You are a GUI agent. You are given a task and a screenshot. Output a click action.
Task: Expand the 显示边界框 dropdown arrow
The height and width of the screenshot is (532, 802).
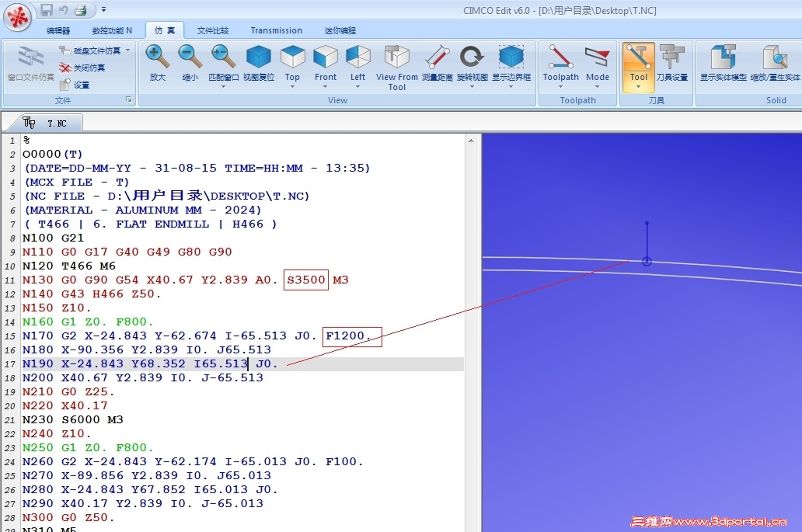tap(511, 87)
